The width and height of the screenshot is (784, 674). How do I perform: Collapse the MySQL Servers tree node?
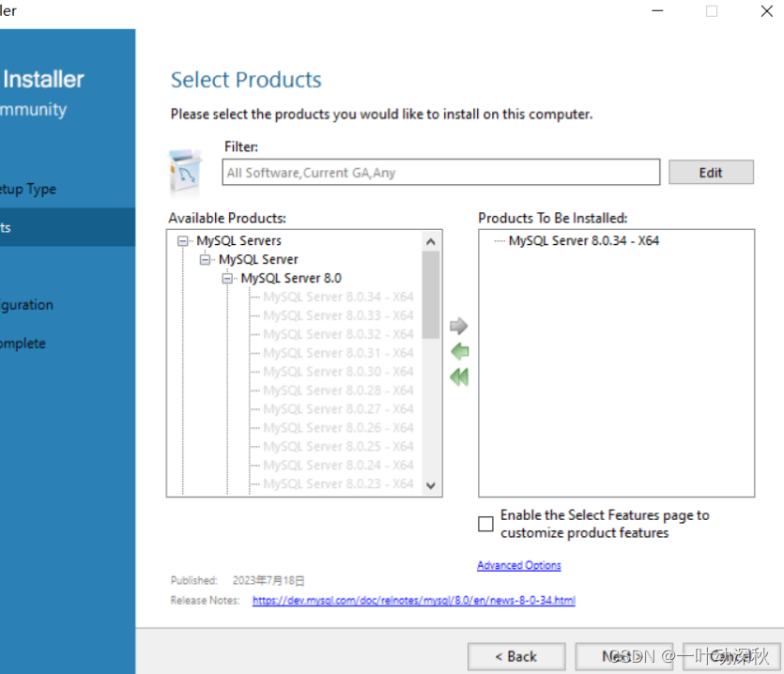pyautogui.click(x=182, y=241)
